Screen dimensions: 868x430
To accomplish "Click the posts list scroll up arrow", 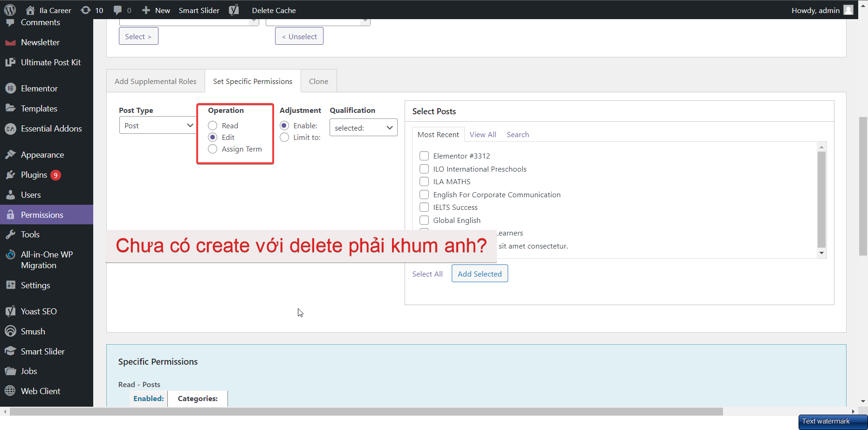I will click(x=822, y=147).
